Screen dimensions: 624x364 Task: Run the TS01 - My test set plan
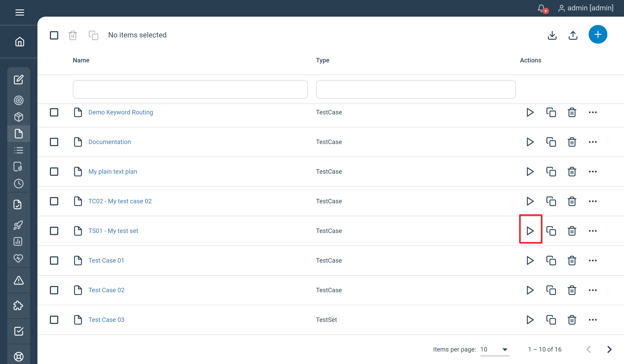pyautogui.click(x=530, y=231)
